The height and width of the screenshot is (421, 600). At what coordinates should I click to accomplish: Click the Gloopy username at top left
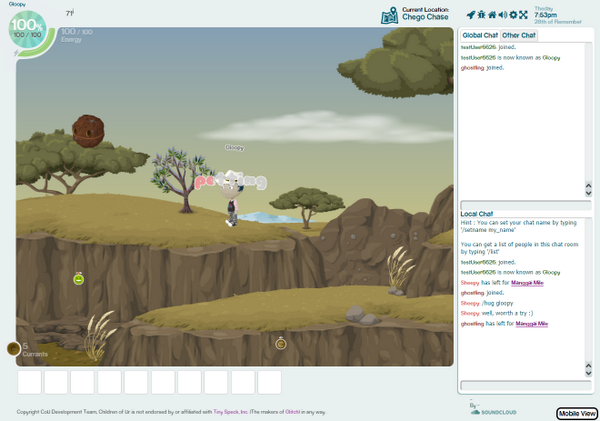pos(17,4)
